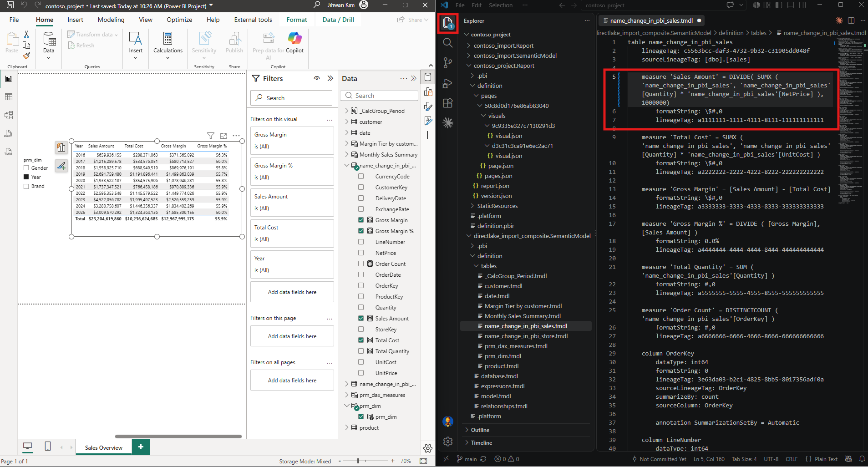Open DAX query view icon
Screen dimensions: 868x467
pos(9,133)
